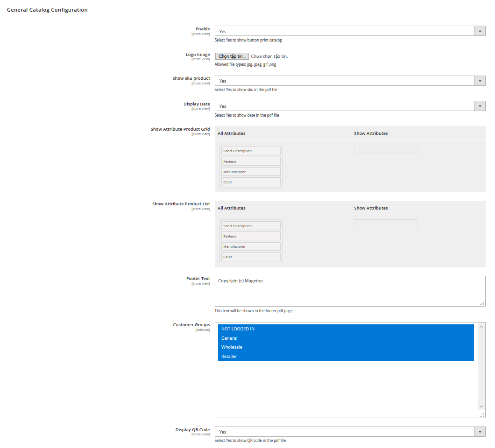Open the Enable dropdown
Screen dimensions: 495x448
coord(349,31)
